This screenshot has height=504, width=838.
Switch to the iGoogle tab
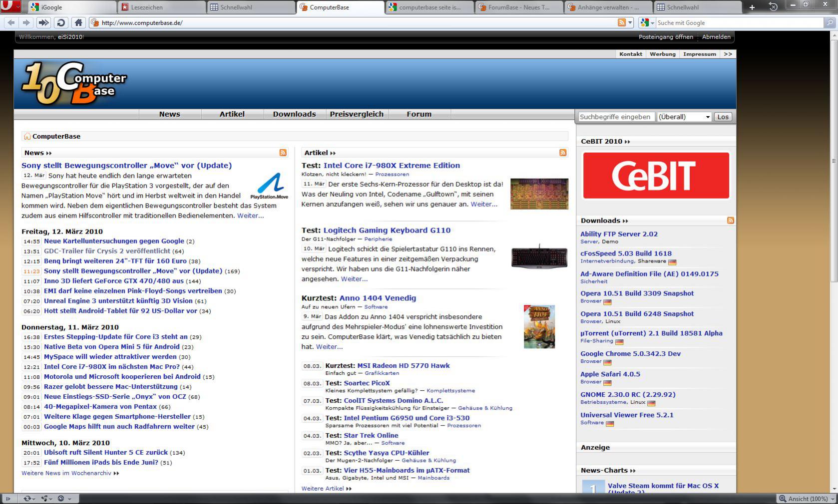72,7
